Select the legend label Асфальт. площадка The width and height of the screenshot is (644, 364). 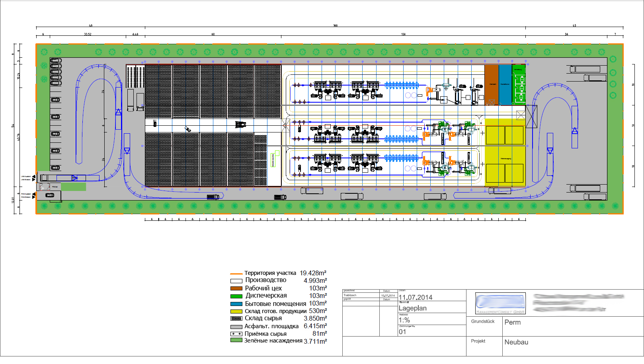(x=271, y=326)
